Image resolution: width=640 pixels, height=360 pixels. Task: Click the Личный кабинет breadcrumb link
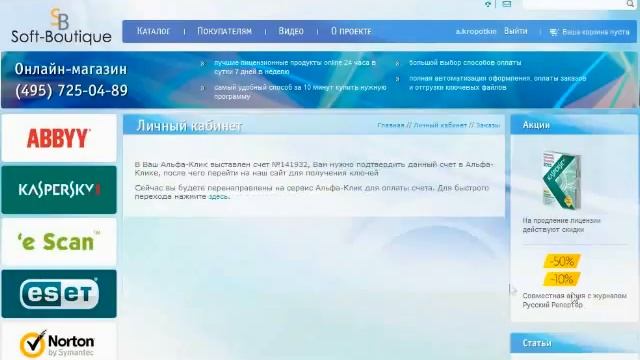440,125
